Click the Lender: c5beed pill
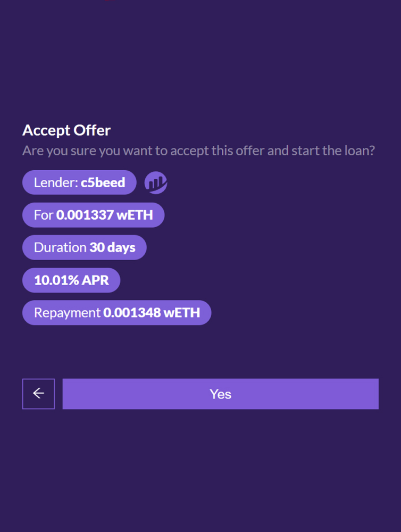 79,183
